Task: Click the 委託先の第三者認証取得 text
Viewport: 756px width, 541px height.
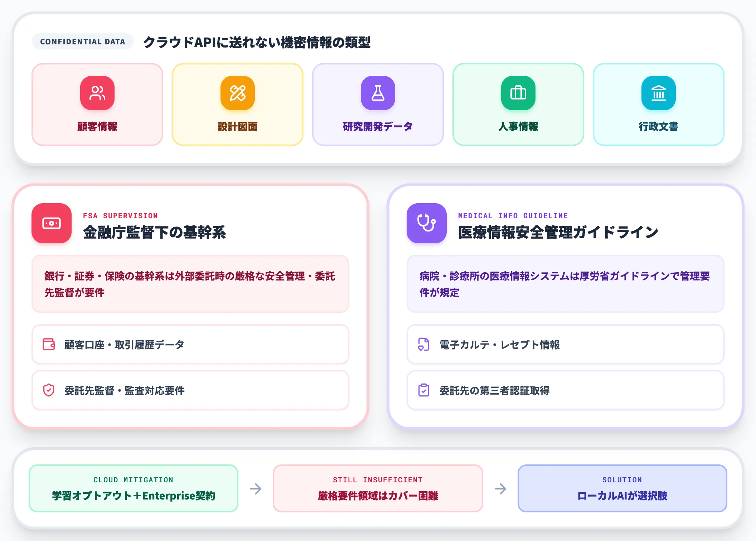Action: click(495, 390)
